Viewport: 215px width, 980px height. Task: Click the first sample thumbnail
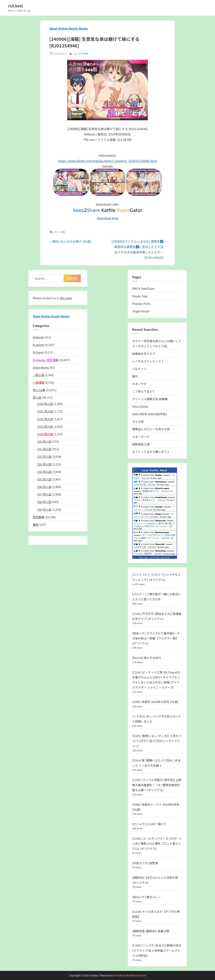point(71,183)
